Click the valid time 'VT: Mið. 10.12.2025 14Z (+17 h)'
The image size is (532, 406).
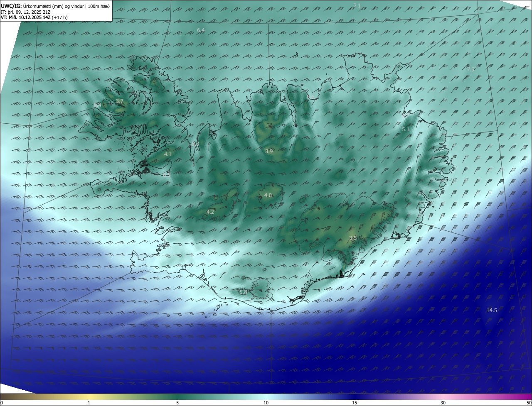[34, 17]
